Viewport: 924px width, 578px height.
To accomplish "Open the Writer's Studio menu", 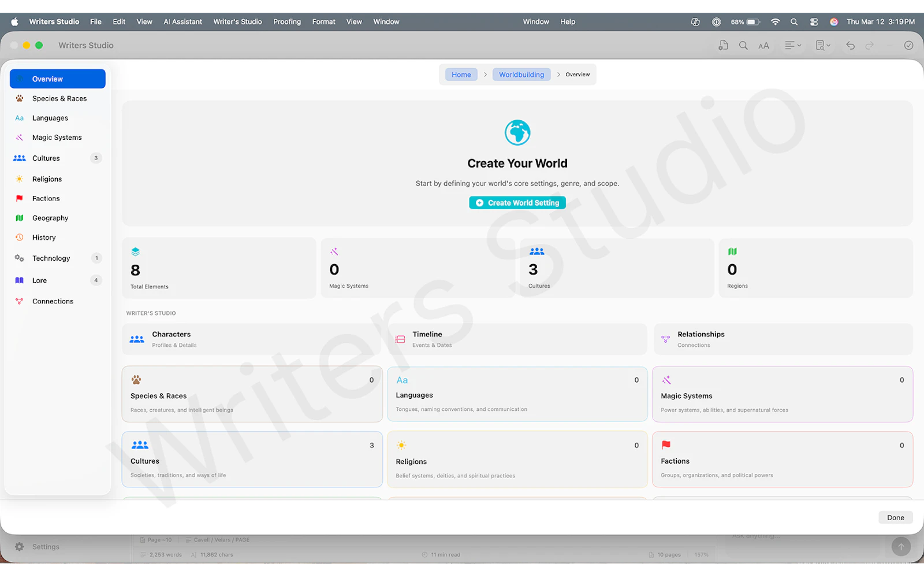I will pos(237,21).
